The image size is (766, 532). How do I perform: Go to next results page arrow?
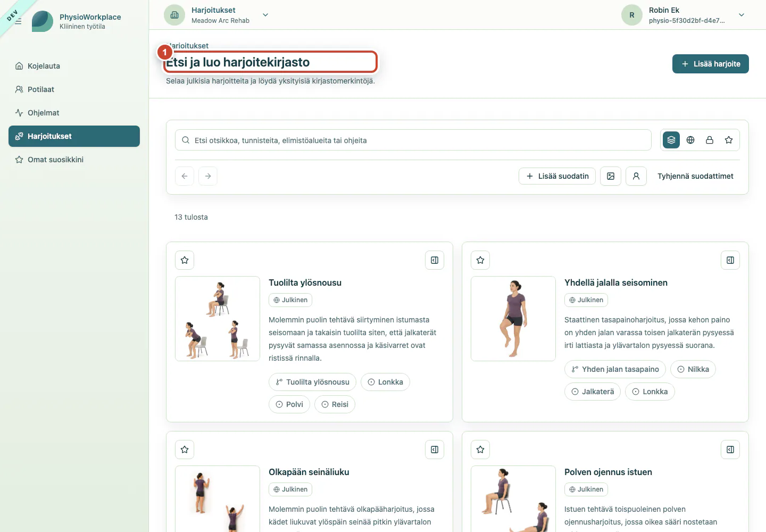[208, 176]
